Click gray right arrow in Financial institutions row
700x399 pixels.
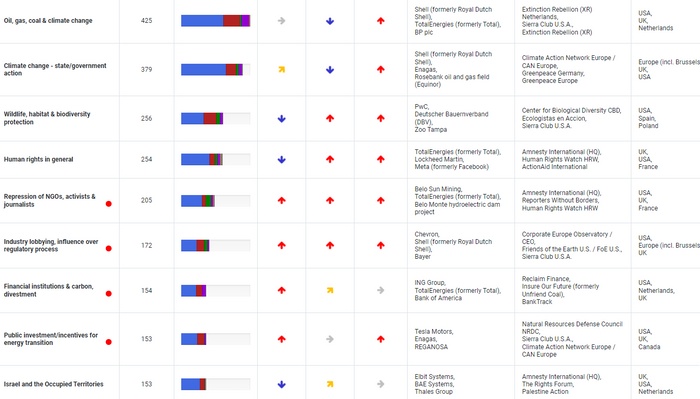(380, 290)
